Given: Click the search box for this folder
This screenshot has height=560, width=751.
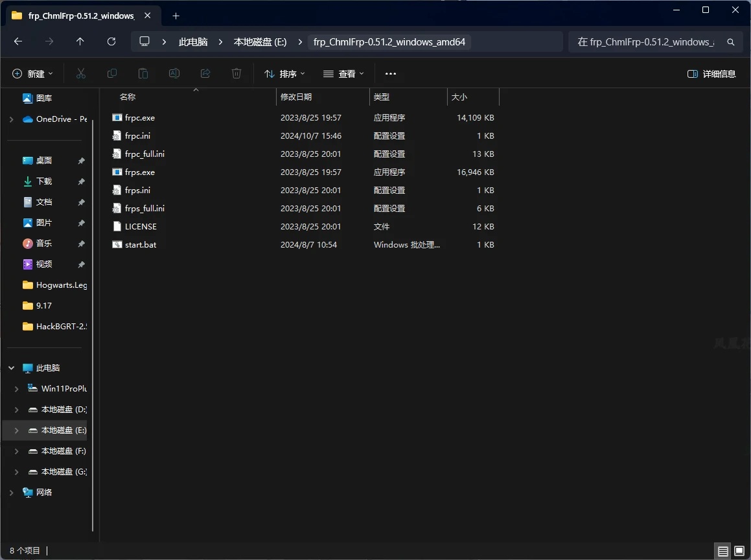Looking at the screenshot, I should coord(648,41).
